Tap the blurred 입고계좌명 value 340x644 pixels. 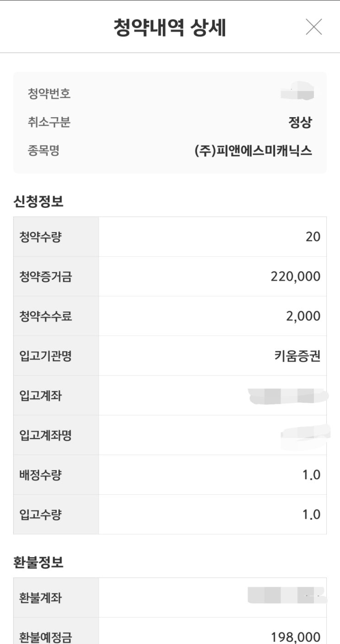click(x=305, y=435)
